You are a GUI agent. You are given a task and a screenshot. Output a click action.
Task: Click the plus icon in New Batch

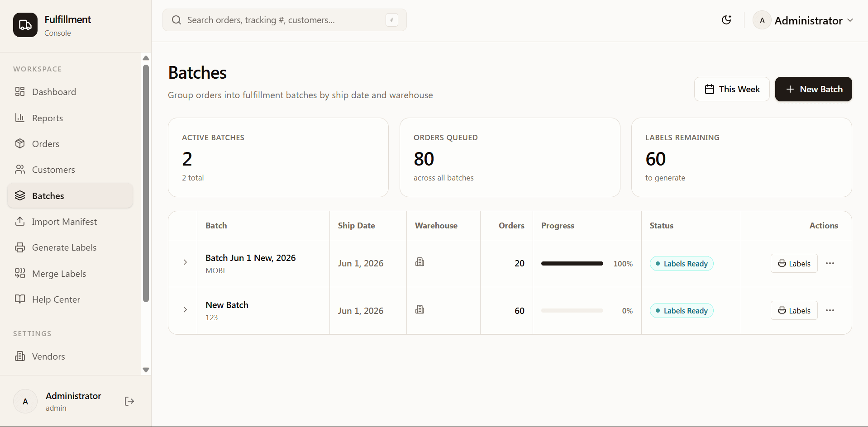[x=790, y=89]
